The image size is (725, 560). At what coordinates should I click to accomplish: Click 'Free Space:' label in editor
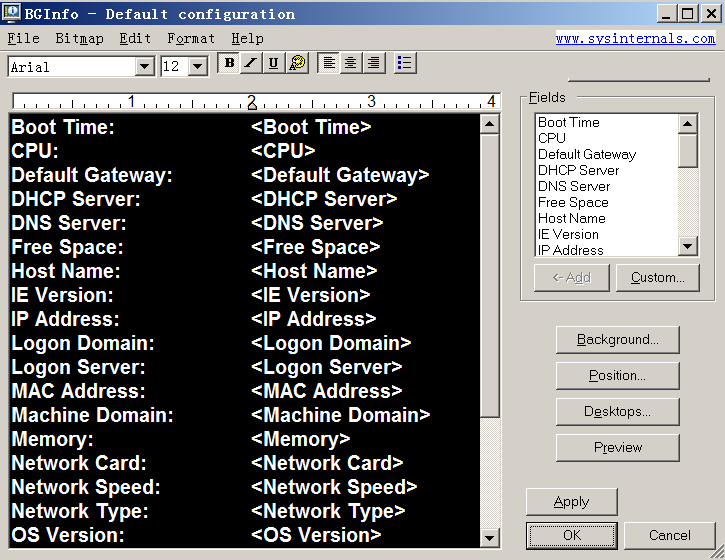[x=68, y=247]
